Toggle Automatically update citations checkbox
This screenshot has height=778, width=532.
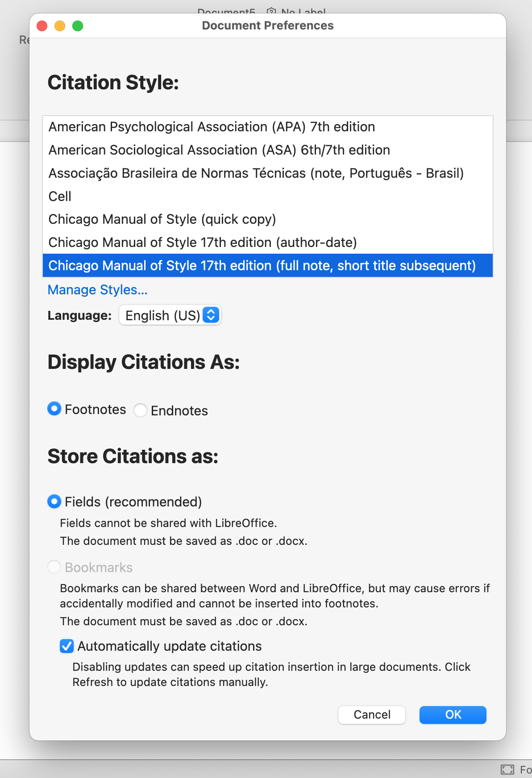(67, 646)
